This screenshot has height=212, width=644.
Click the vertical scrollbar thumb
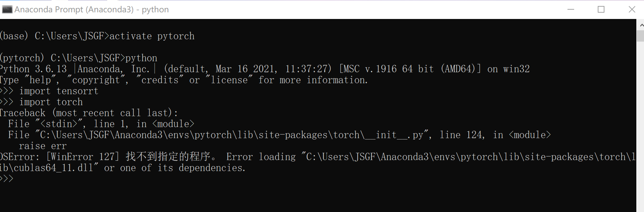pyautogui.click(x=640, y=36)
